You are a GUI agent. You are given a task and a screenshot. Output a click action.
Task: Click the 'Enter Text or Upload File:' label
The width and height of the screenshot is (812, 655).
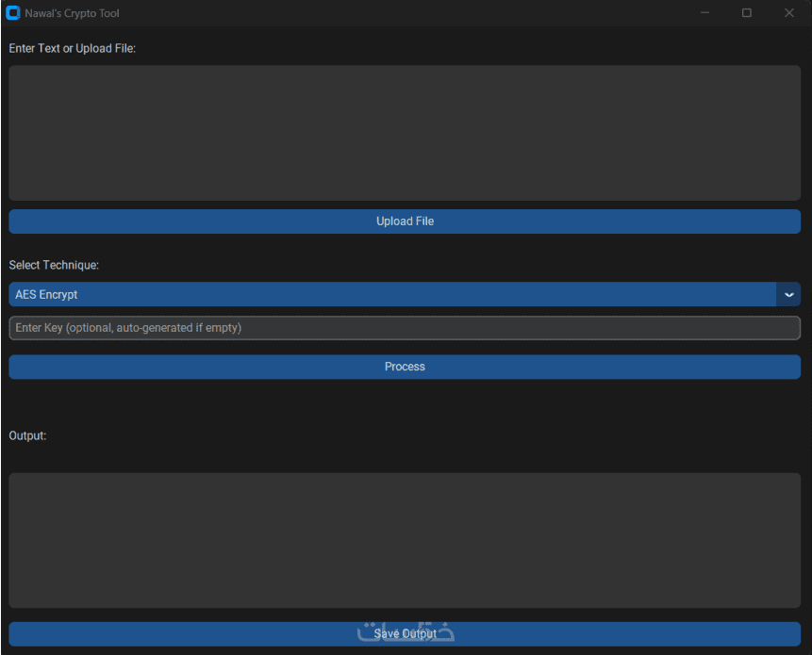[72, 48]
